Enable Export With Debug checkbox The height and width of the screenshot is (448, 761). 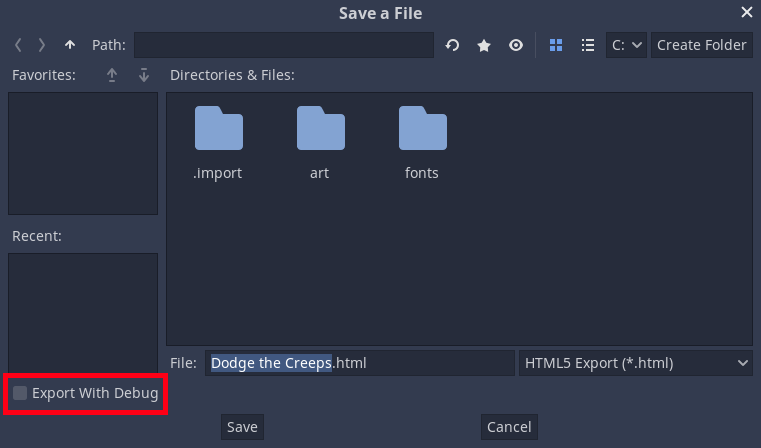point(20,393)
